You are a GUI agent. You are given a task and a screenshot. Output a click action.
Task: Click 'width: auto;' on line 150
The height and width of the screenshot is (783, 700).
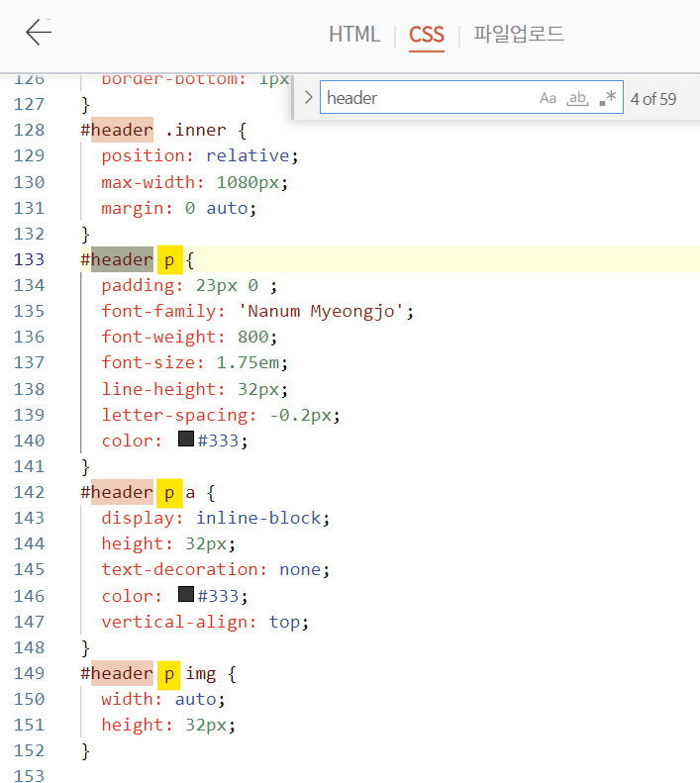(163, 699)
